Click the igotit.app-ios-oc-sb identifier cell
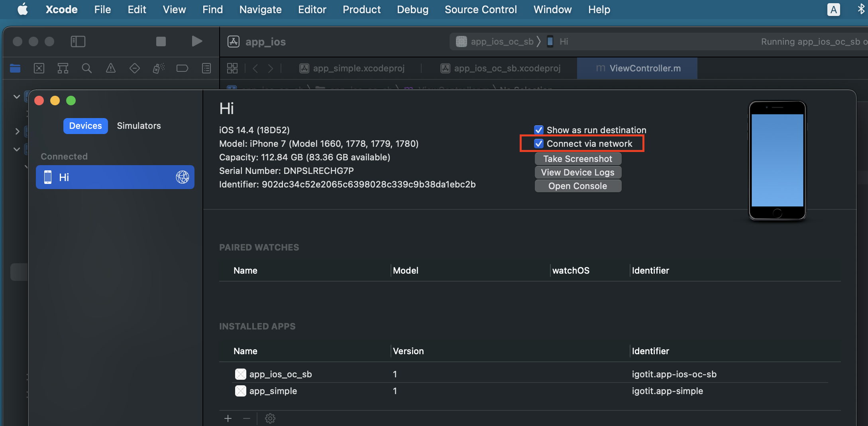The height and width of the screenshot is (426, 868). (x=674, y=374)
